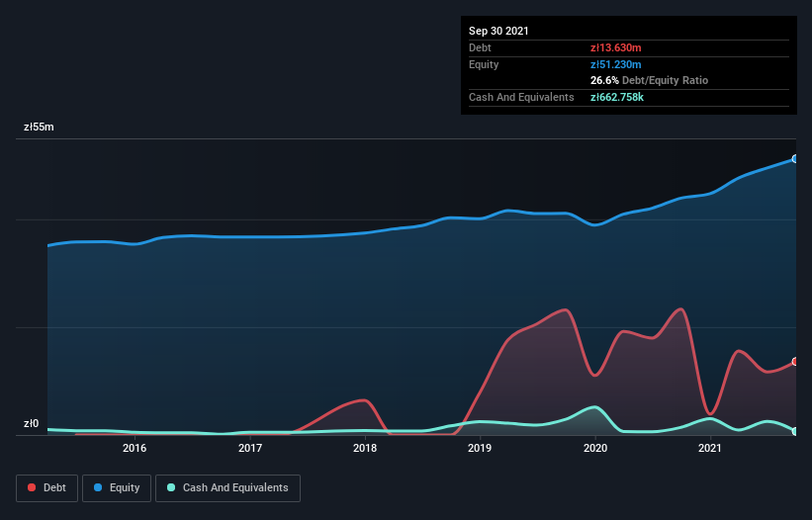Click the Equity row label in tooltip
Image resolution: width=812 pixels, height=520 pixels.
point(484,64)
